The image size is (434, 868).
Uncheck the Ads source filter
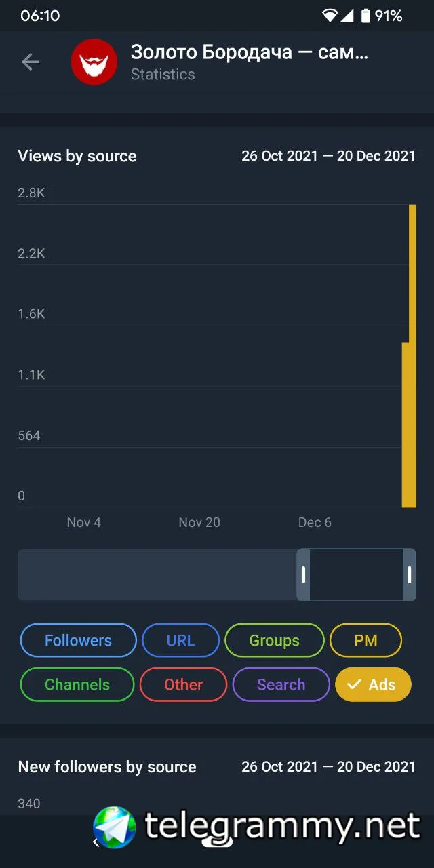click(x=373, y=685)
